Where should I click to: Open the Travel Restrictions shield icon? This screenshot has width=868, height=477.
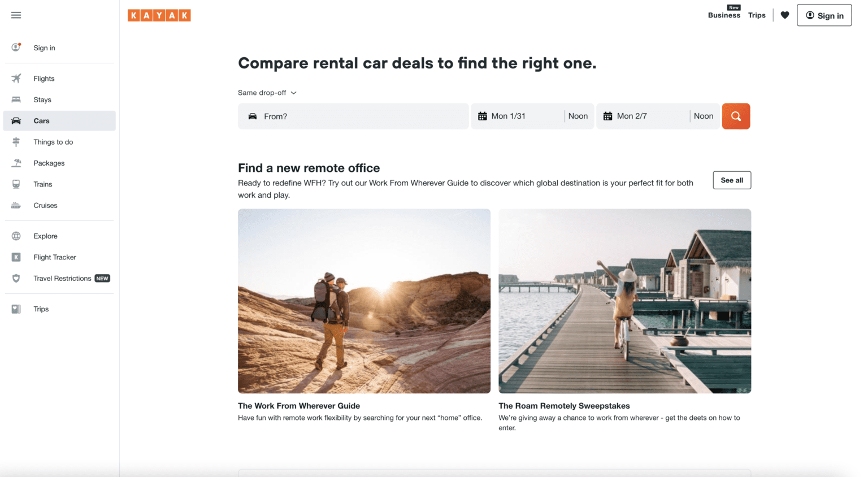coord(16,278)
